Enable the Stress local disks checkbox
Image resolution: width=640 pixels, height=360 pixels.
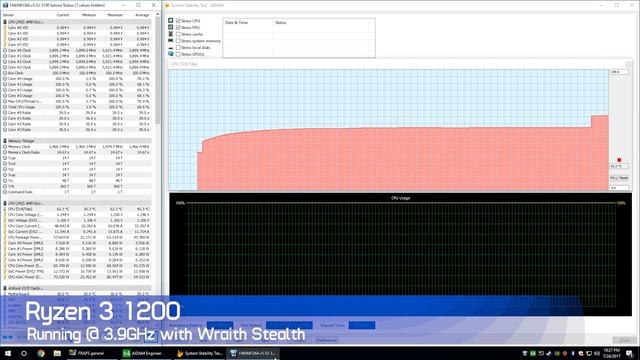click(x=178, y=47)
